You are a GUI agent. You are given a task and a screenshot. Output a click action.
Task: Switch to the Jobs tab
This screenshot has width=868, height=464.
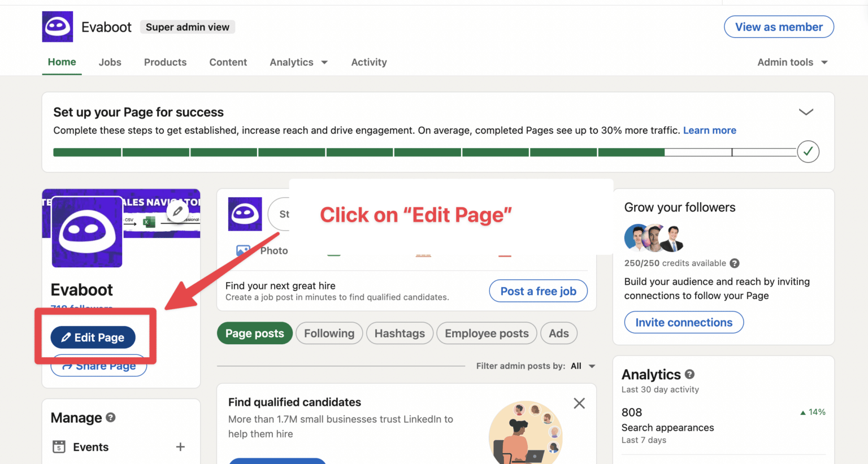110,62
